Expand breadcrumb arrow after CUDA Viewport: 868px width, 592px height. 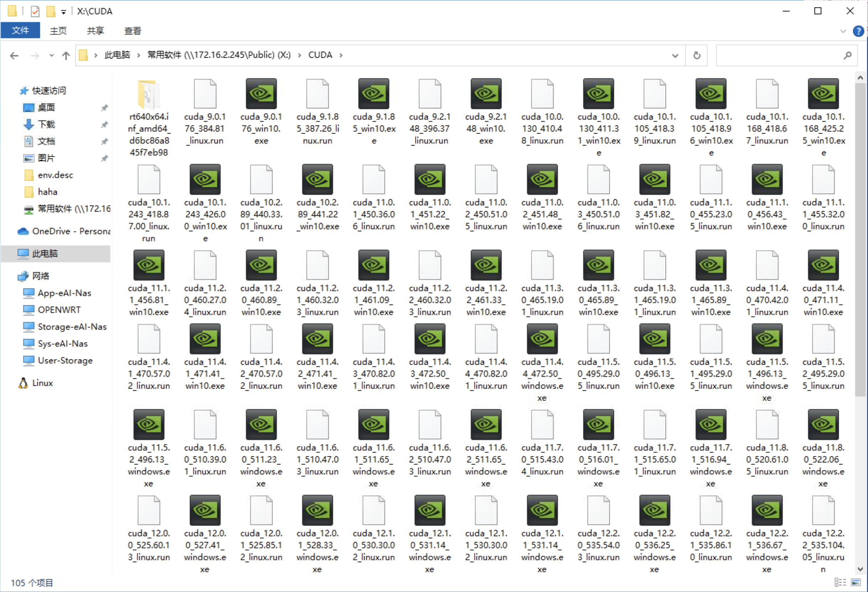point(341,55)
